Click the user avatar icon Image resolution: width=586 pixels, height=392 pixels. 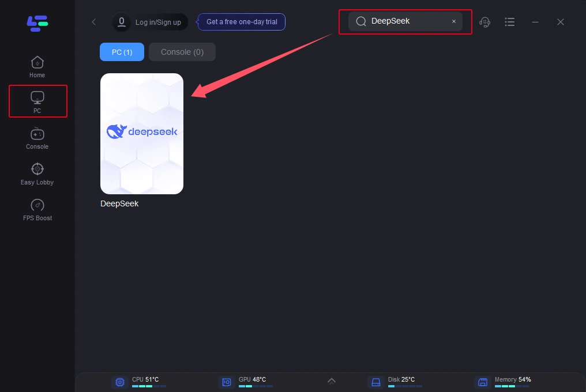pyautogui.click(x=122, y=22)
